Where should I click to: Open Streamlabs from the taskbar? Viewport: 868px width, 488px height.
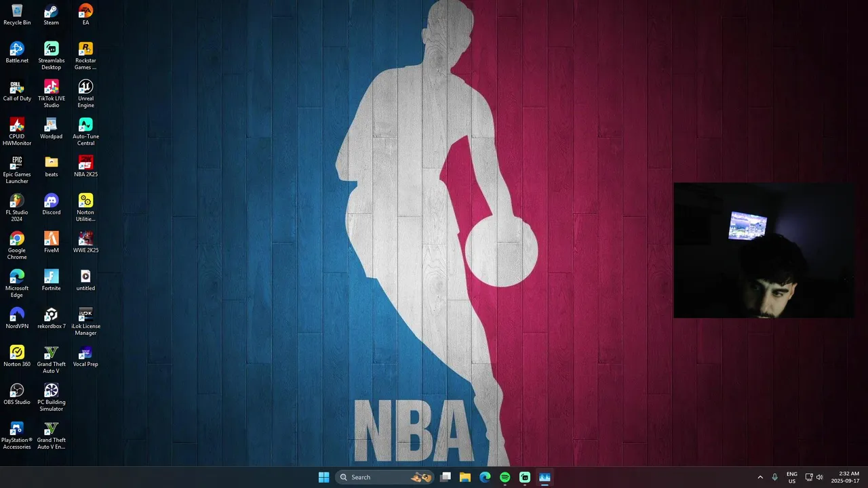(525, 477)
